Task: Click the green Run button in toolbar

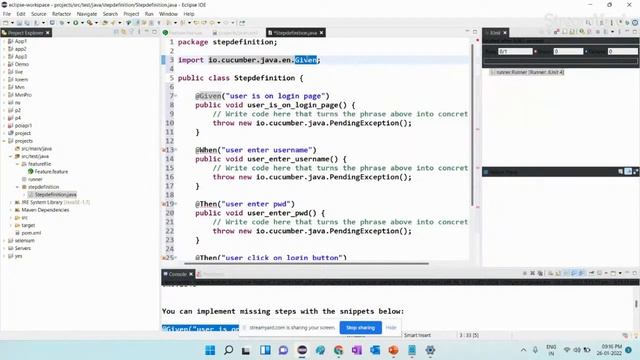Action: [x=76, y=23]
